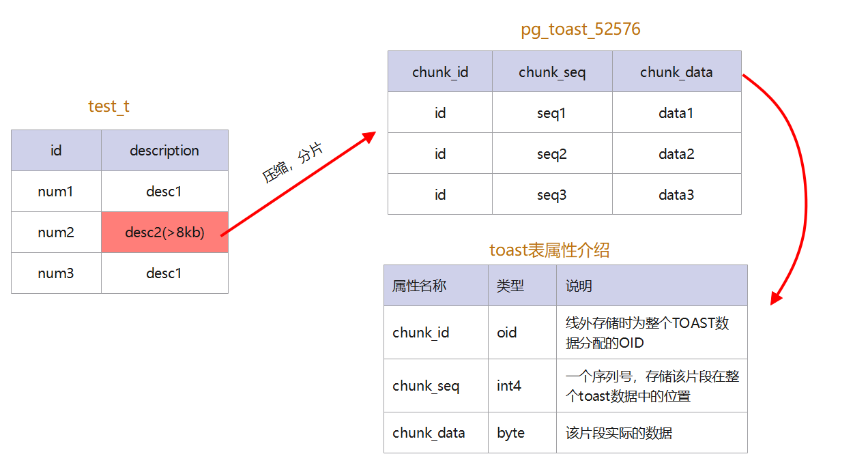Click the 类型 column header
Screen dimensions: 868x467
point(522,286)
